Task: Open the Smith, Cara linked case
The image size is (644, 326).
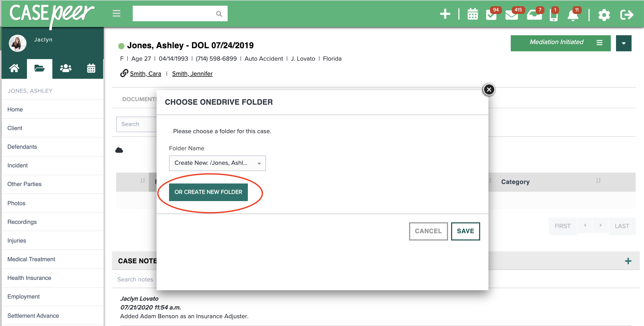Action: coord(146,74)
